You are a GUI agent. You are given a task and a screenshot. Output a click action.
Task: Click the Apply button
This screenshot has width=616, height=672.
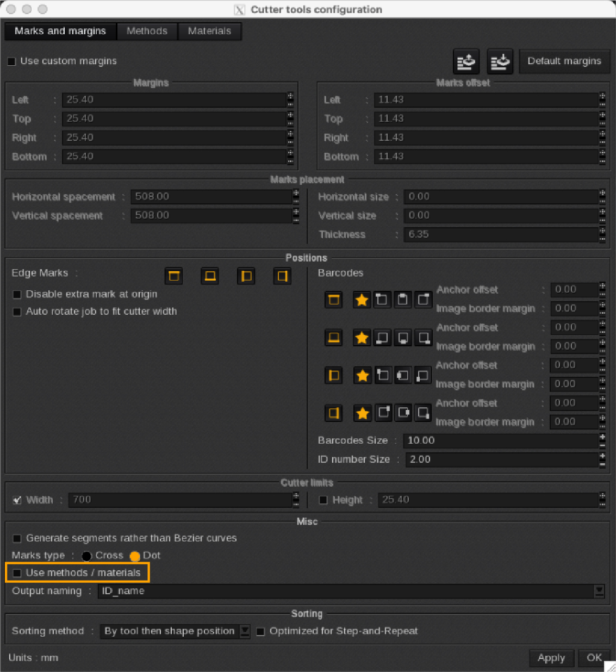[x=551, y=658]
